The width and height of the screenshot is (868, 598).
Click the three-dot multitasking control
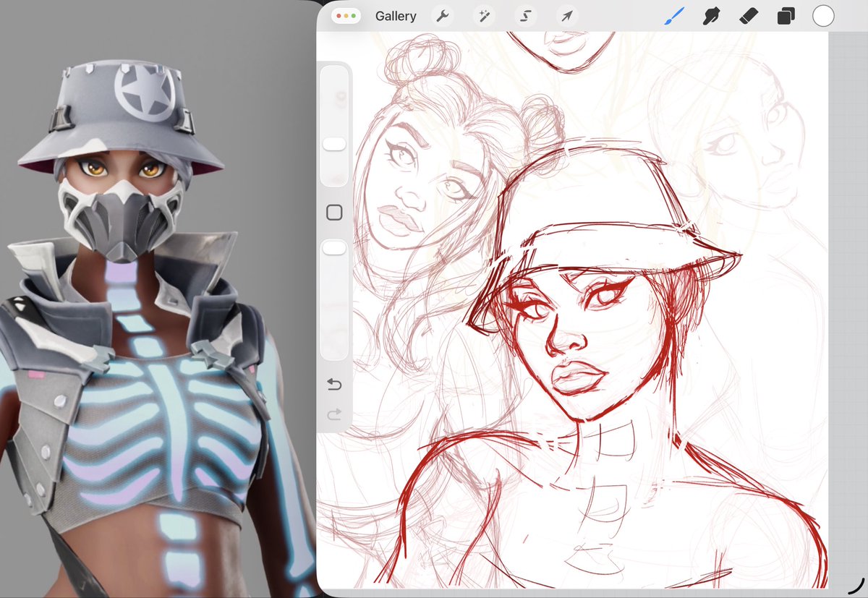(345, 16)
